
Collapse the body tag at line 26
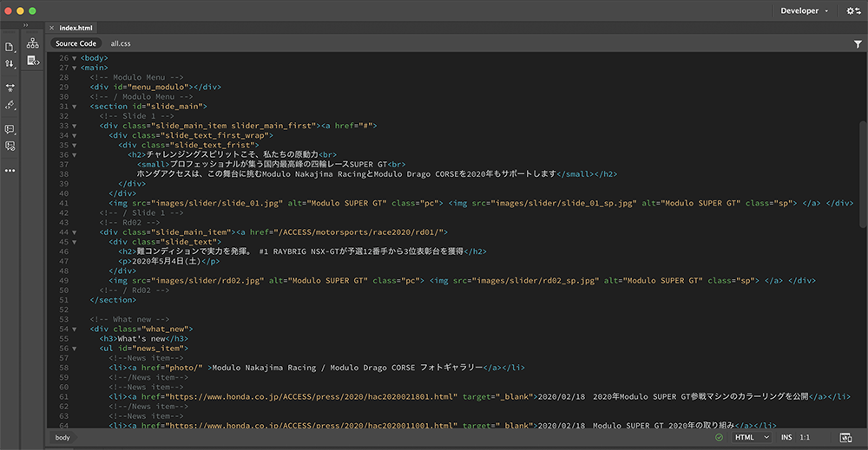point(74,58)
